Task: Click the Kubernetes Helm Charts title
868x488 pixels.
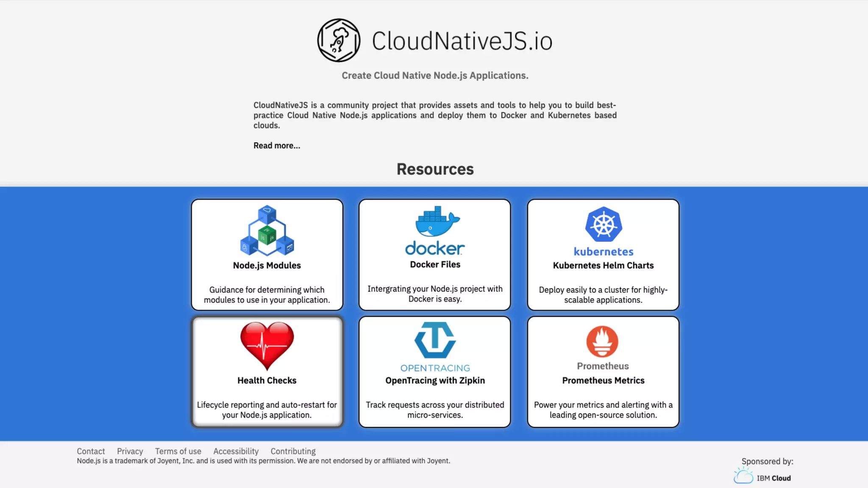Action: [x=603, y=266]
